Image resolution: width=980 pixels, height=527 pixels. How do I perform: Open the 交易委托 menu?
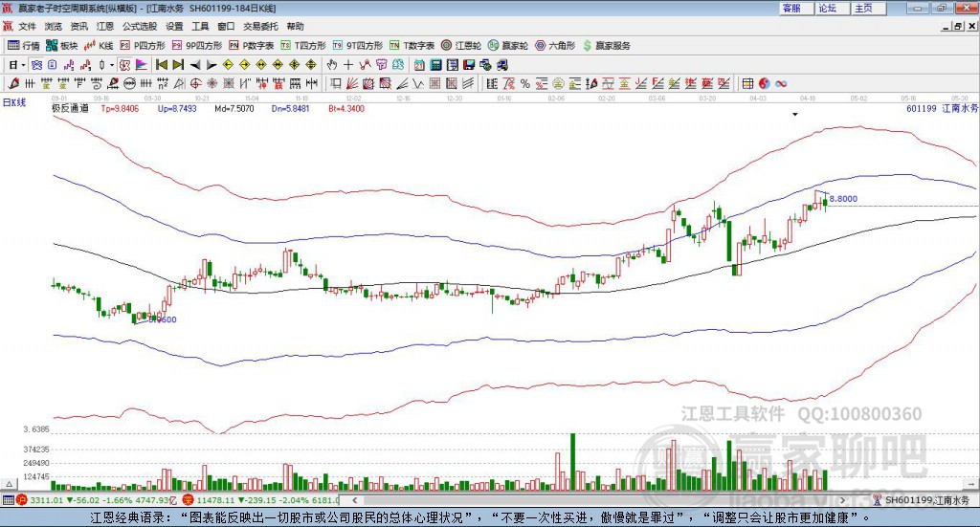[260, 26]
